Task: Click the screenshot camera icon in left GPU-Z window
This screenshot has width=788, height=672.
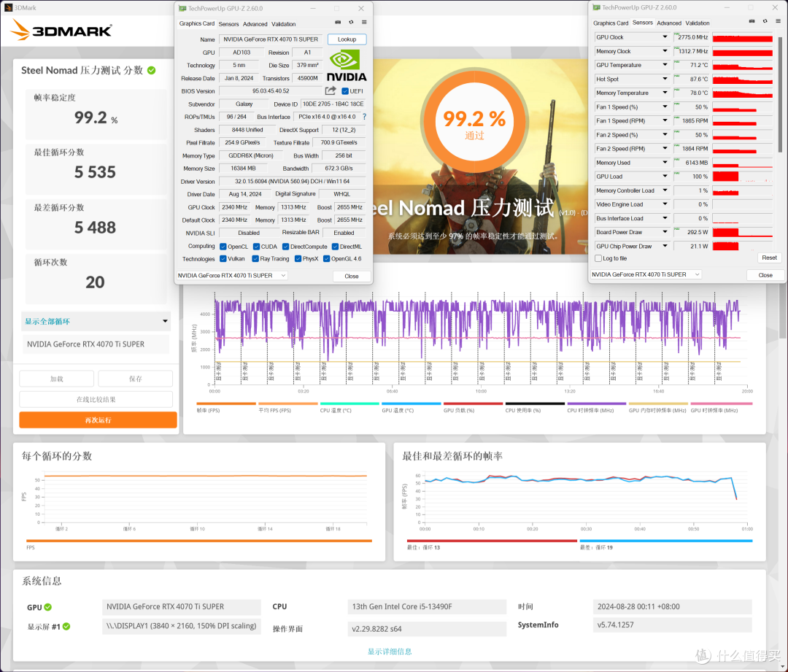Action: pos(338,23)
